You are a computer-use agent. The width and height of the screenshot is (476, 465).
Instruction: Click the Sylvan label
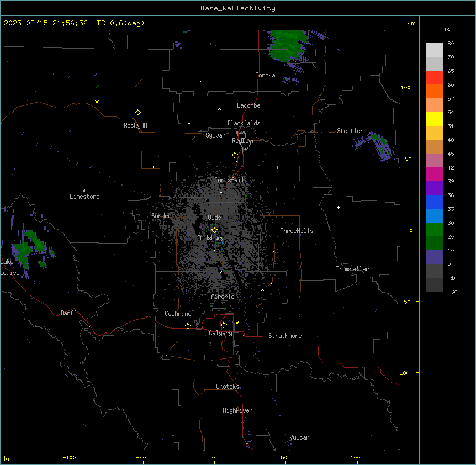[215, 135]
